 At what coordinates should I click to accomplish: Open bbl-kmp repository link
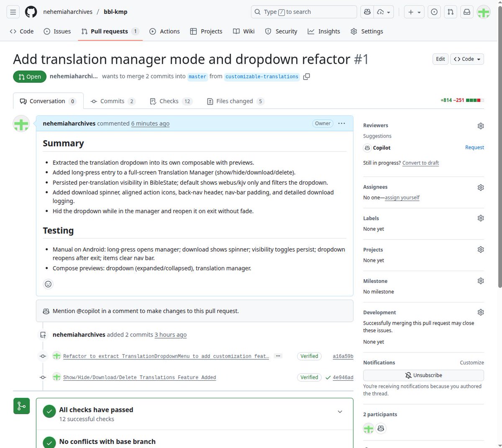tap(115, 12)
